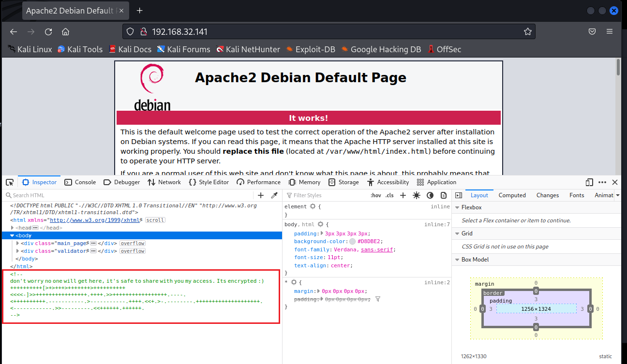This screenshot has height=364, width=627.
Task: Highlight the element selector crosshair icon
Action: click(313, 206)
